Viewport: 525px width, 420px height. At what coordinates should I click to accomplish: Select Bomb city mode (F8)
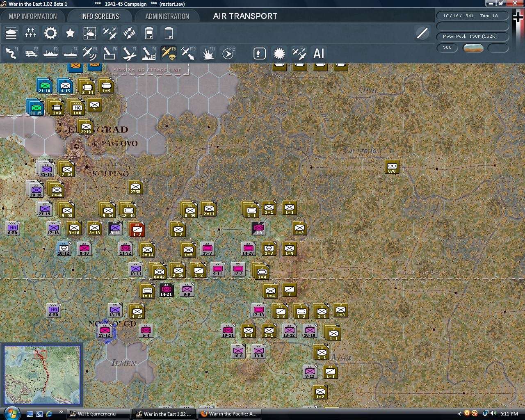[x=149, y=53]
